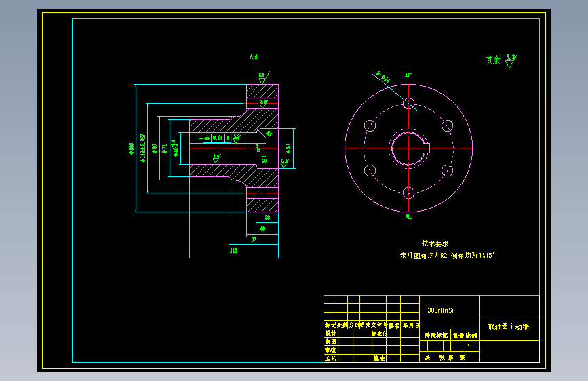
Task: Select the bottom bolt hole circle in flange view
Action: click(408, 193)
